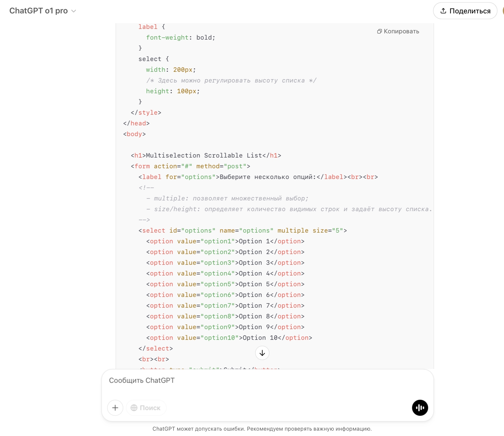Click the form action="#" code line

point(190,166)
